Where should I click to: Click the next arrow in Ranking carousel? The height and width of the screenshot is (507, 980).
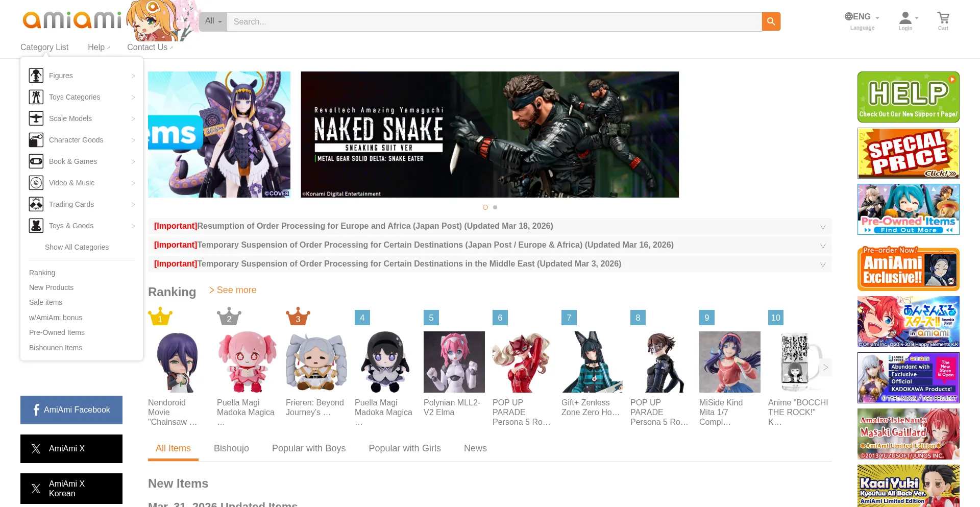[x=825, y=368]
